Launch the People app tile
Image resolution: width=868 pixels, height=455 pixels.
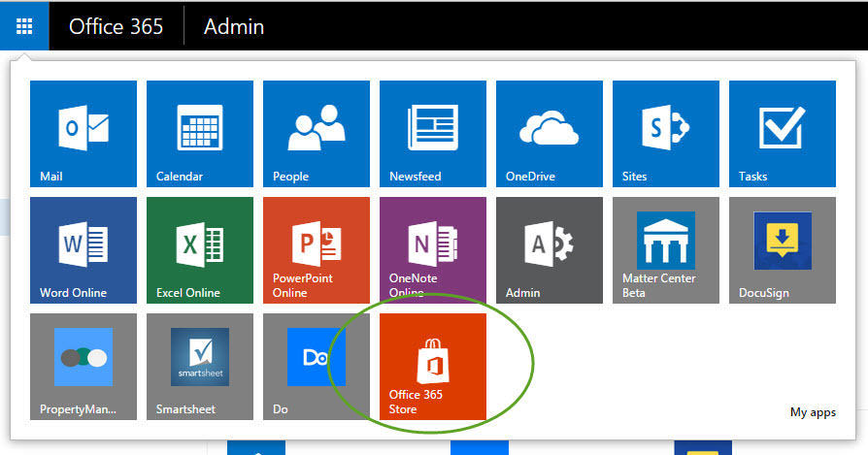pos(317,134)
